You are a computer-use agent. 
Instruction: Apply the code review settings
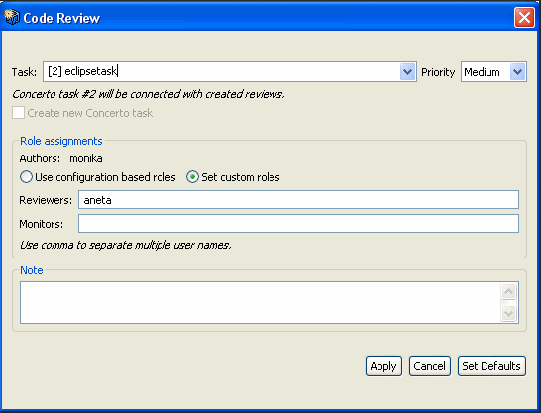coord(384,366)
